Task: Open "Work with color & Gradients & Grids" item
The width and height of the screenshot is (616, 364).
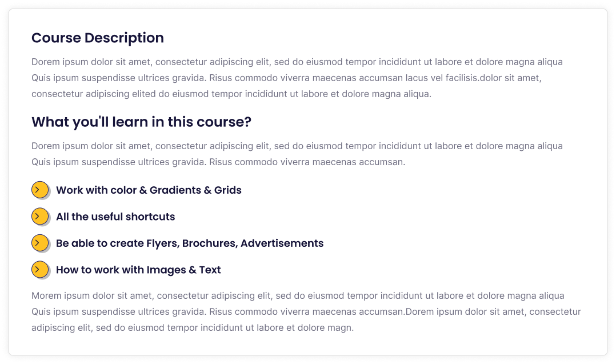Action: point(149,190)
